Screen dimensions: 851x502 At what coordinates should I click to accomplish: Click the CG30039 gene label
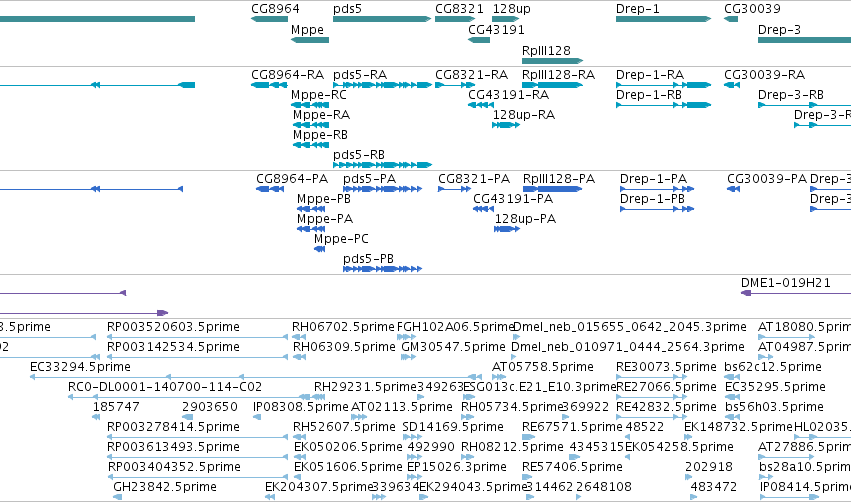pos(752,9)
